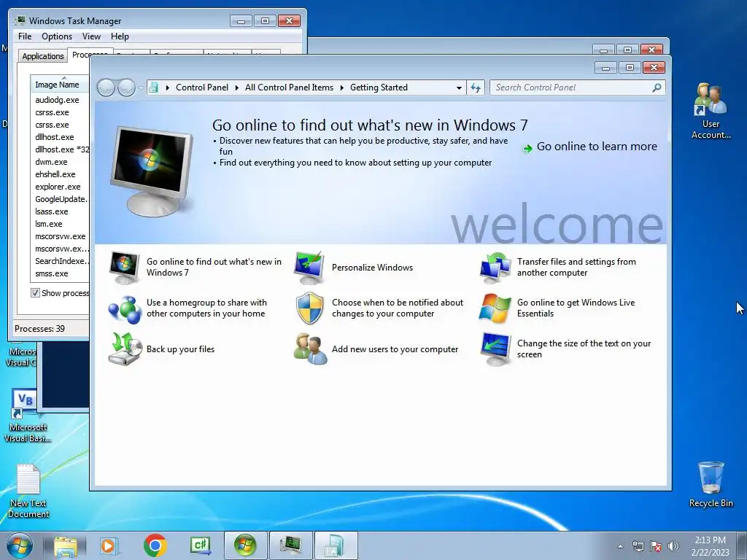Click the search magnifier in Control Panel
This screenshot has width=747, height=560.
tap(657, 87)
